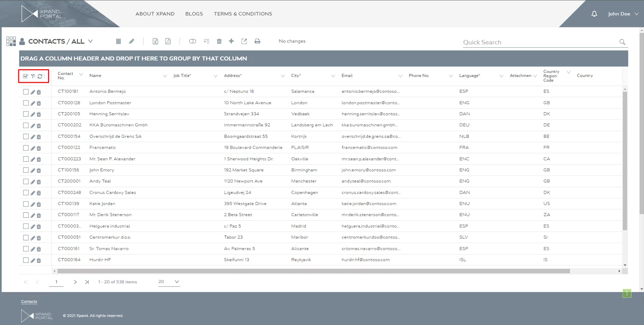
Task: Open the ABOUT XPAND menu item
Action: (x=155, y=14)
